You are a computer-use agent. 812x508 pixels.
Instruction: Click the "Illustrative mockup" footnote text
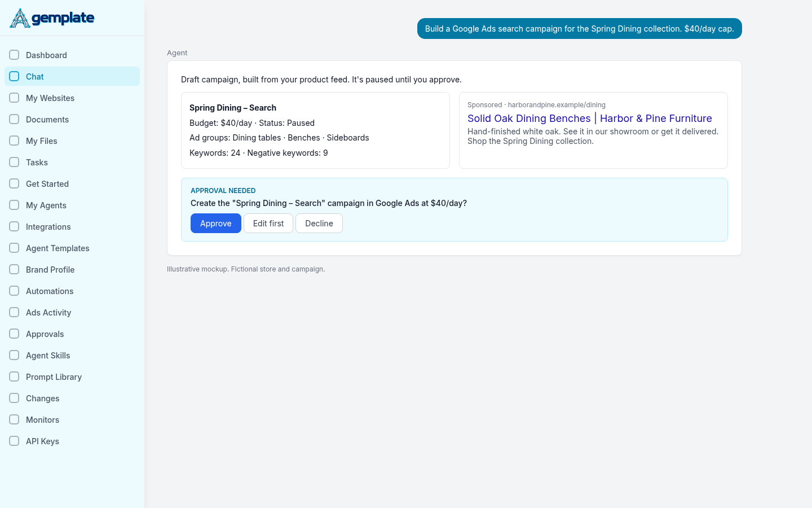(x=246, y=269)
